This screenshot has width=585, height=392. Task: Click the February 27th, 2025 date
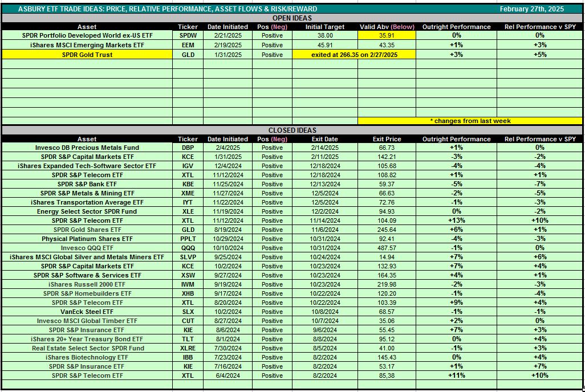point(530,9)
